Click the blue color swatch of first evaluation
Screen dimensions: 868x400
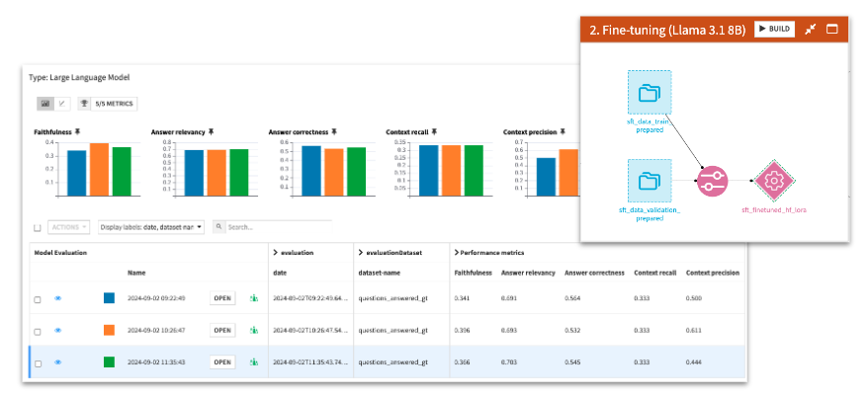pyautogui.click(x=109, y=298)
